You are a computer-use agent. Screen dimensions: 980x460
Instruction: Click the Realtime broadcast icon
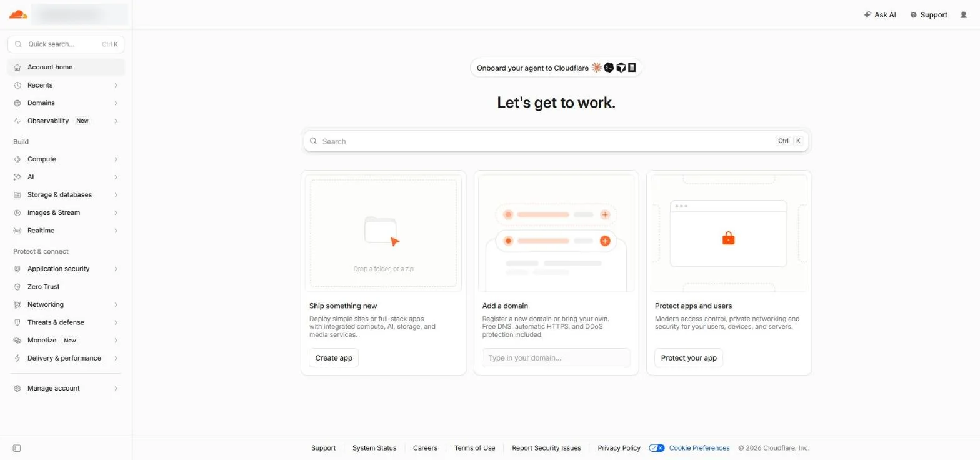point(17,231)
